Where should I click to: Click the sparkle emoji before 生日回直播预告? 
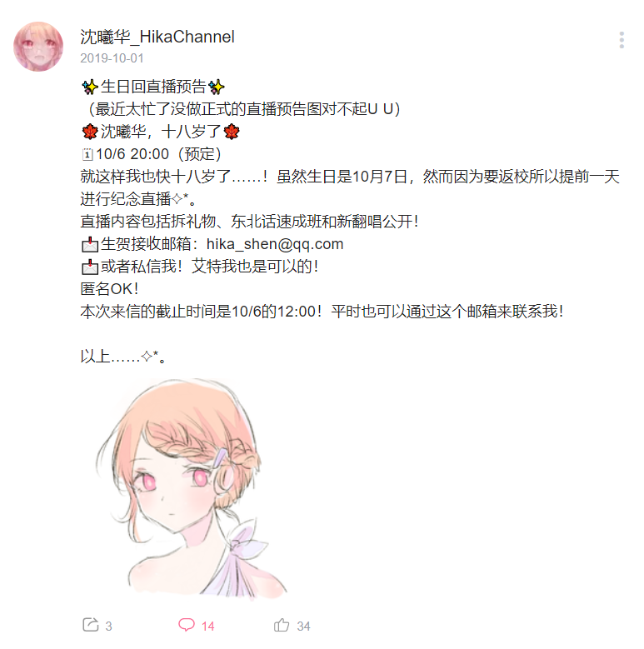[x=90, y=87]
